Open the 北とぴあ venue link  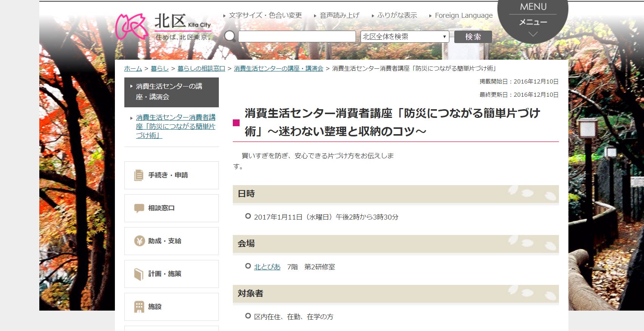tap(267, 267)
